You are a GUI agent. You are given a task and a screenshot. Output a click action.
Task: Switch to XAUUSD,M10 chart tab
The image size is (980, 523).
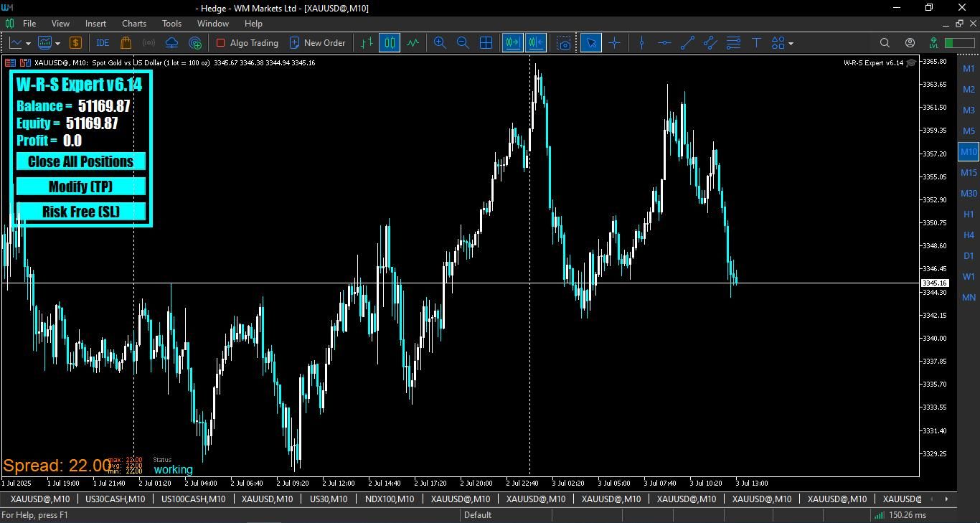pos(267,499)
